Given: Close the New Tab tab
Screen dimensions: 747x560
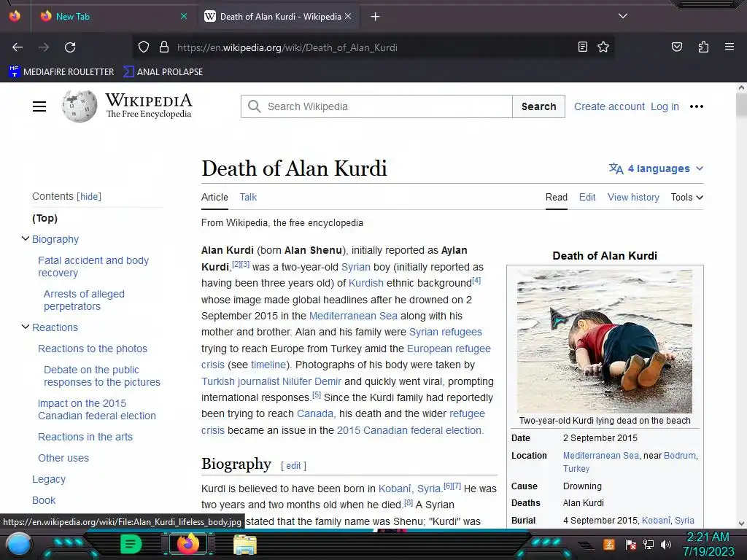Looking at the screenshot, I should [184, 16].
